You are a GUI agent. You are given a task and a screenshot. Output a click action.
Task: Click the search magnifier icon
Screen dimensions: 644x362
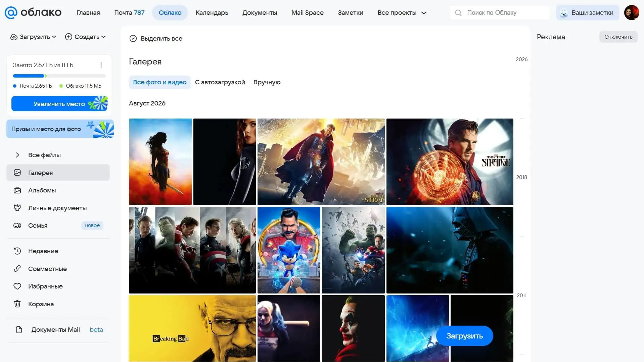coord(458,13)
